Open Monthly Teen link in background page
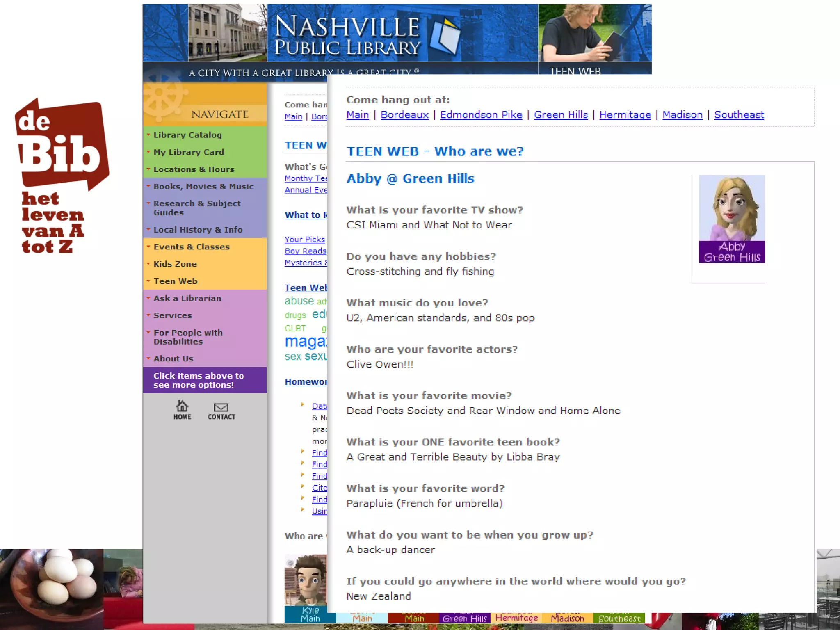The width and height of the screenshot is (840, 630). tap(306, 178)
